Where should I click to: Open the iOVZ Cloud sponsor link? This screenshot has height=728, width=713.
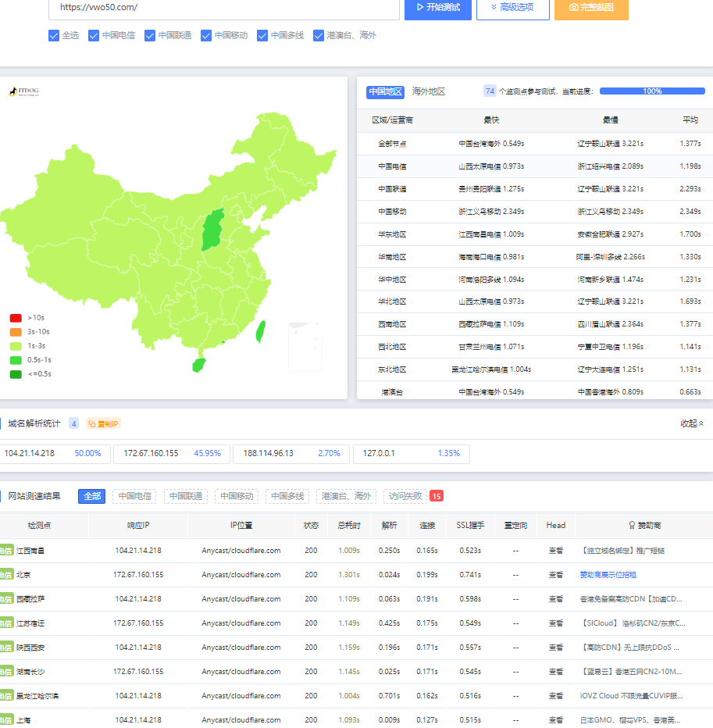[x=631, y=696]
